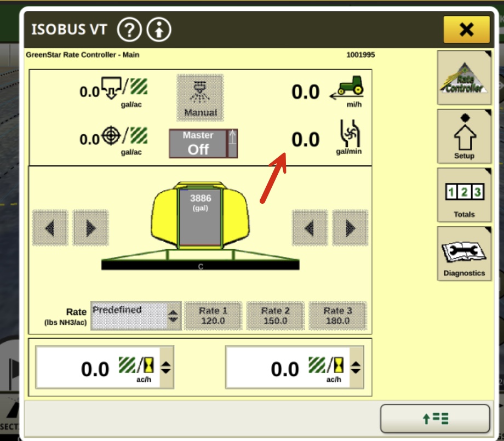Open the left ac/h display selector arrows

click(x=166, y=367)
